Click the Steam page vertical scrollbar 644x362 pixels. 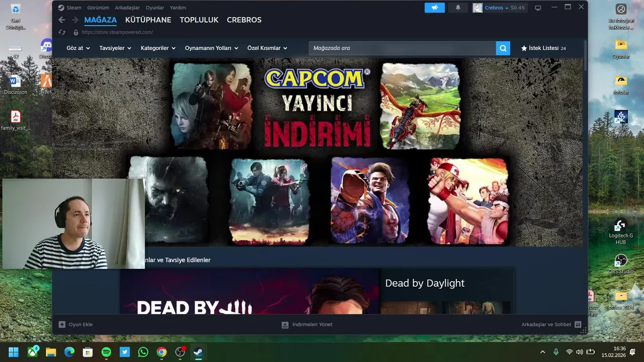[585, 55]
